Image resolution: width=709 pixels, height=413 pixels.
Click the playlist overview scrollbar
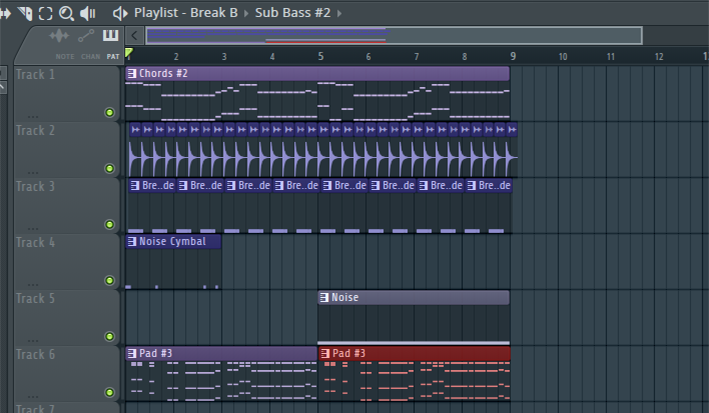(392, 36)
